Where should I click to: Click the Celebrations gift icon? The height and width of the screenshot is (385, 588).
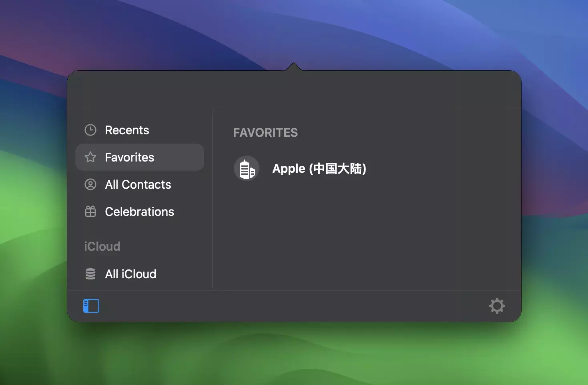pyautogui.click(x=90, y=211)
